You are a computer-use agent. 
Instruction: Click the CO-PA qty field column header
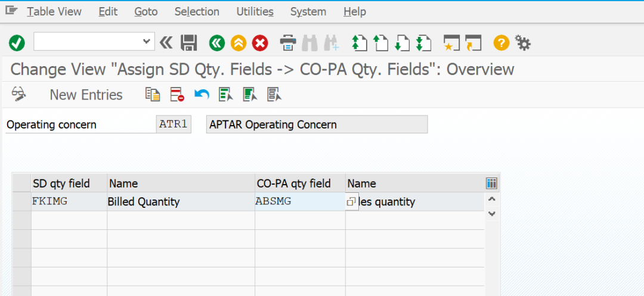pyautogui.click(x=300, y=183)
